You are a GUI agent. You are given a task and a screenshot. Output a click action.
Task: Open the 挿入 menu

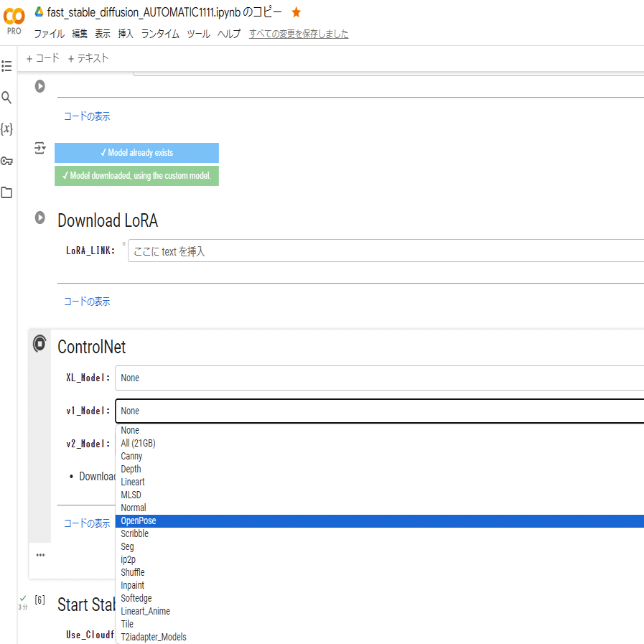coord(126,34)
